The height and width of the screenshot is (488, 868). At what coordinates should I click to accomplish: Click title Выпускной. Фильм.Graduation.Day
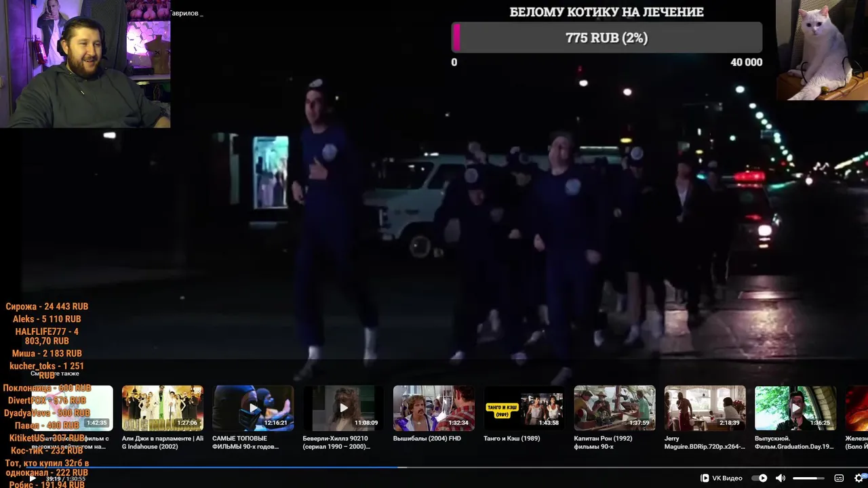794,443
